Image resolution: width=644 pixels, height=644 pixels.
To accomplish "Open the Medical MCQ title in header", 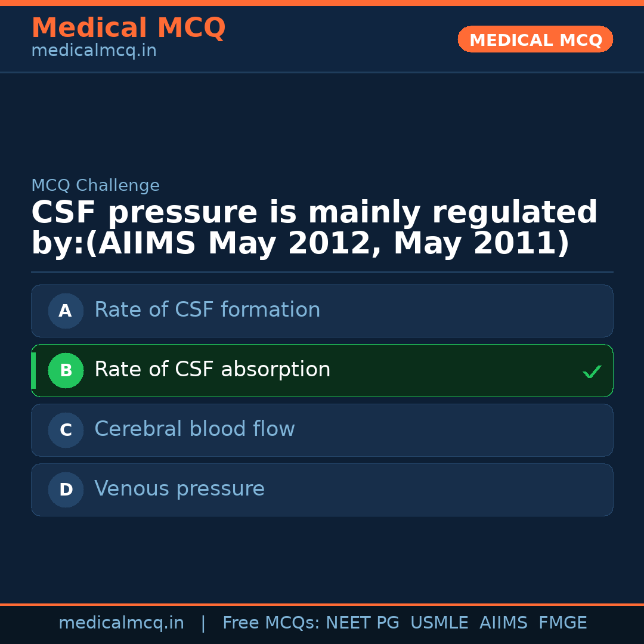I will point(128,28).
